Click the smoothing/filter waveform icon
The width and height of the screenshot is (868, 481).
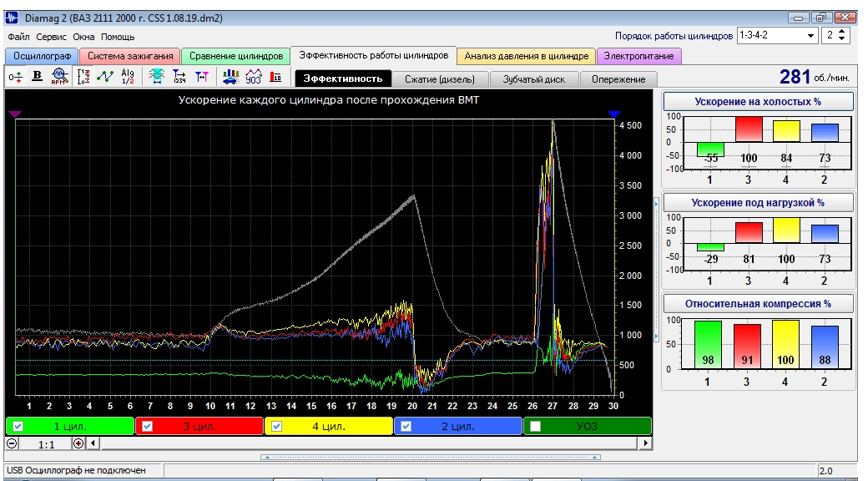[x=157, y=77]
